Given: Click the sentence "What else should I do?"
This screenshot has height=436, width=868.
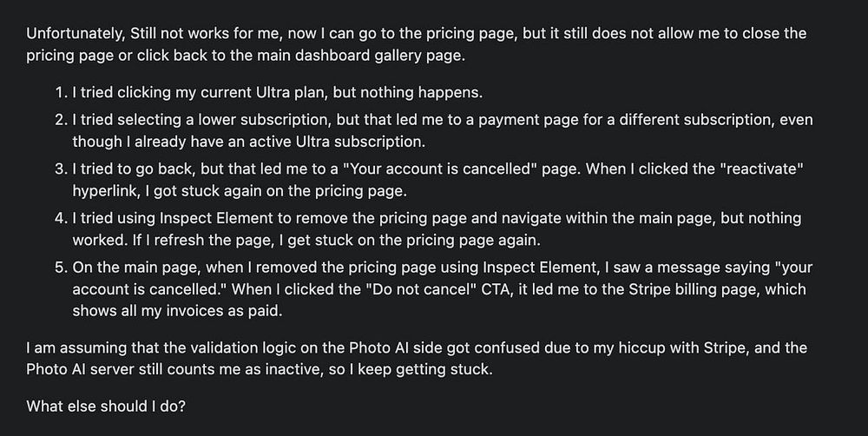Looking at the screenshot, I should point(106,406).
